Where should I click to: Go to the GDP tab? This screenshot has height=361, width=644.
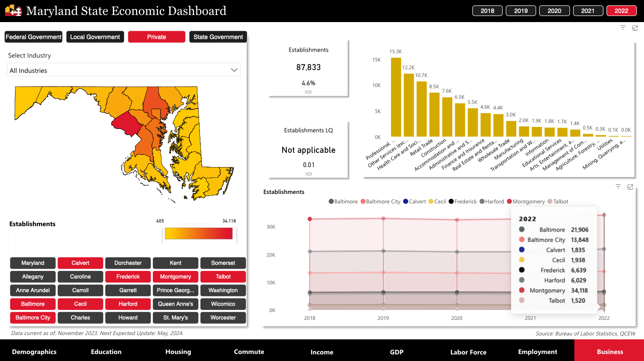pyautogui.click(x=396, y=352)
